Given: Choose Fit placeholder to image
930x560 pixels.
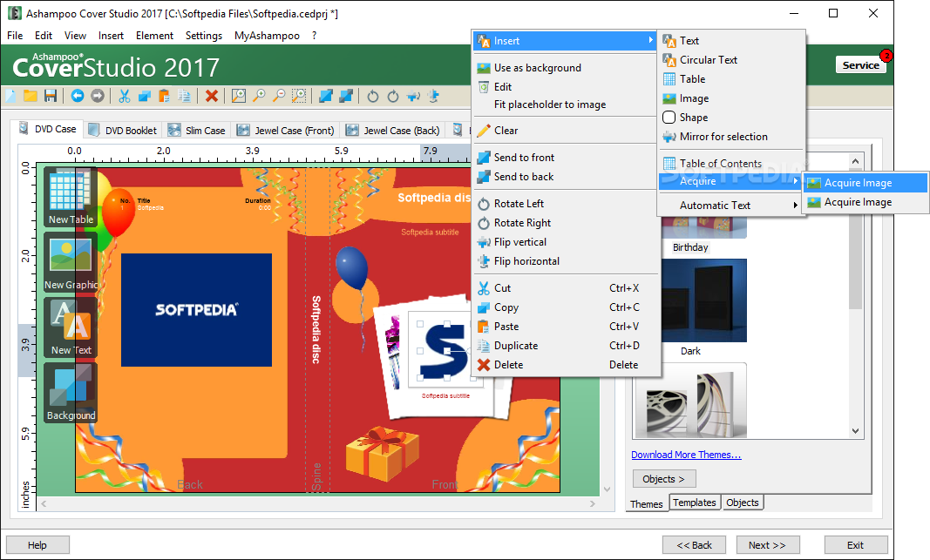Looking at the screenshot, I should pyautogui.click(x=567, y=105).
